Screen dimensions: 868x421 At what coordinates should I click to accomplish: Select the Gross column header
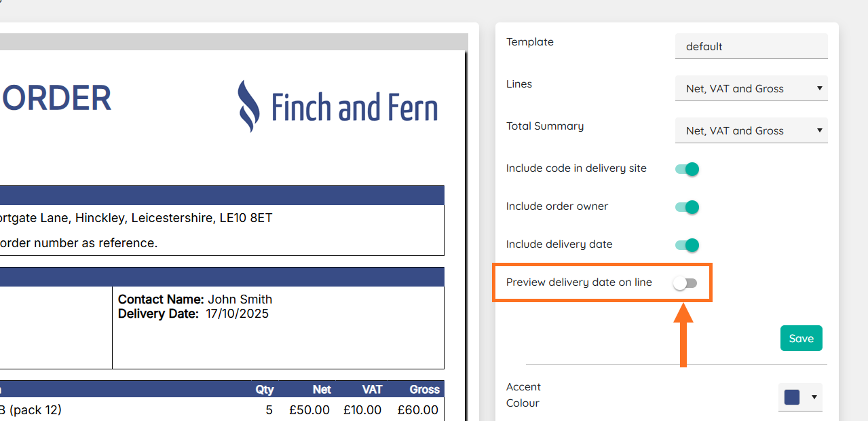pos(424,389)
